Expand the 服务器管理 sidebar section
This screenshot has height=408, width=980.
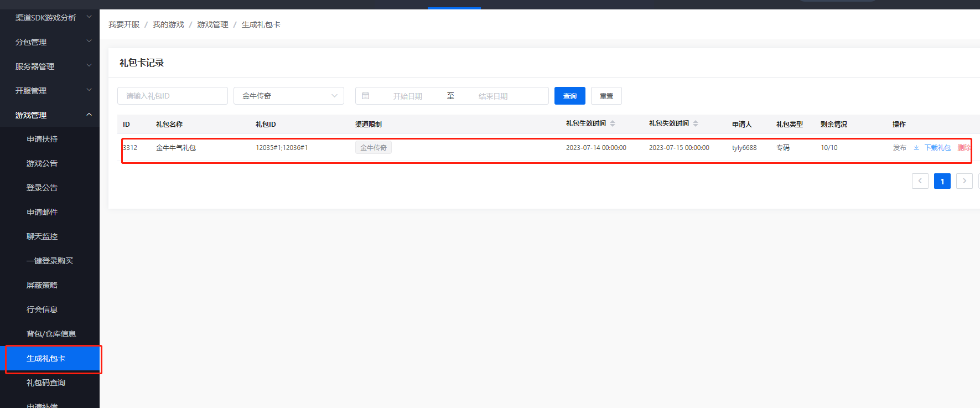[50, 66]
